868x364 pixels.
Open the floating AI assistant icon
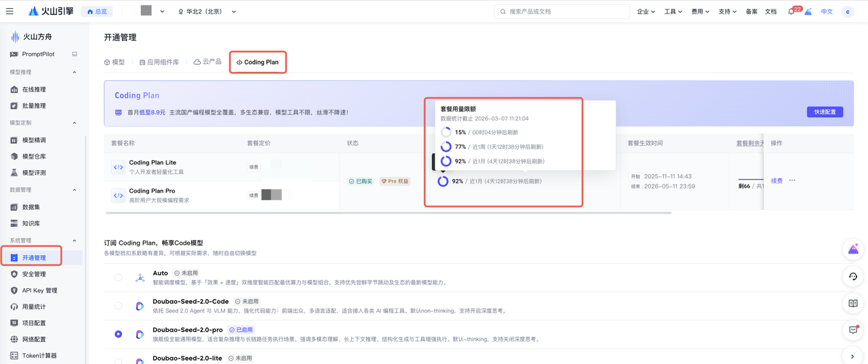[853, 249]
